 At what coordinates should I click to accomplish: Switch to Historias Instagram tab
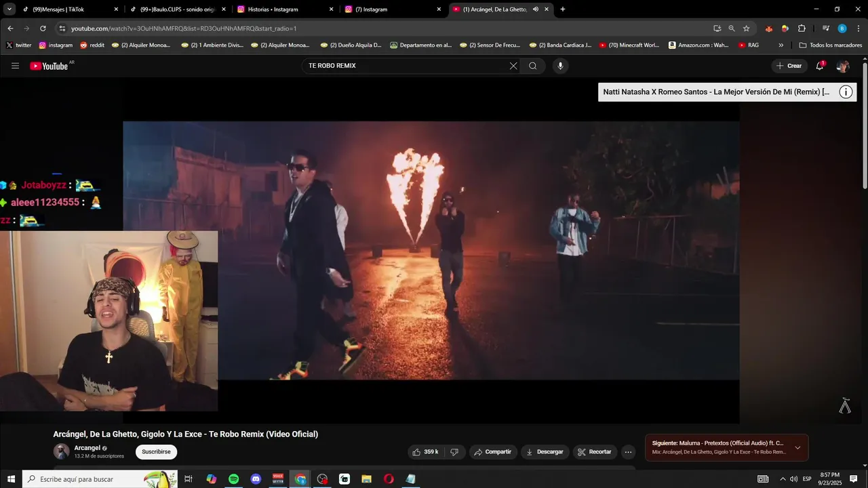285,9
